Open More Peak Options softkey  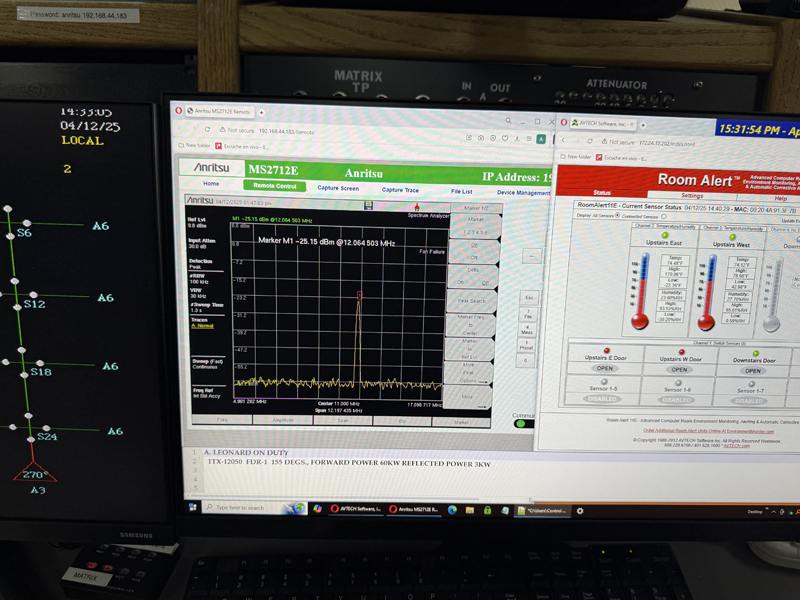tap(468, 373)
